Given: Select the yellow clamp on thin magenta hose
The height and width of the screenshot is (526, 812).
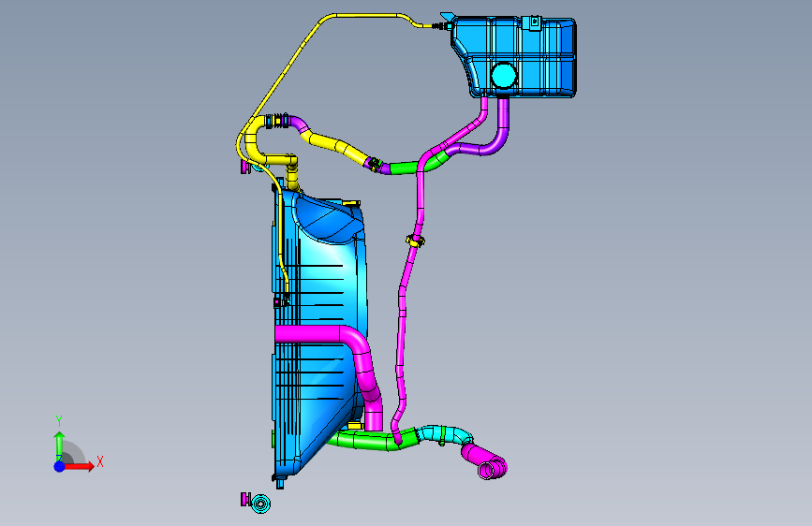Looking at the screenshot, I should tap(415, 241).
